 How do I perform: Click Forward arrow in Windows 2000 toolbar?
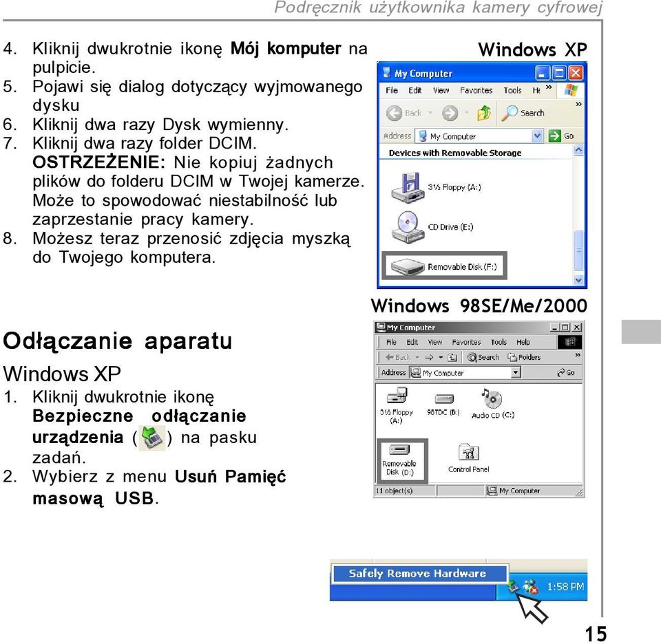click(x=429, y=357)
